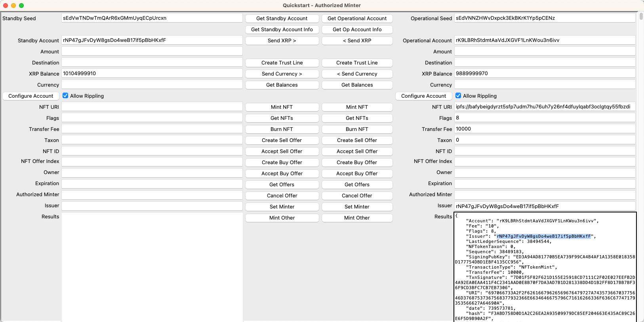Click the operational NFT URI field
The image size is (644, 322).
[x=545, y=107]
